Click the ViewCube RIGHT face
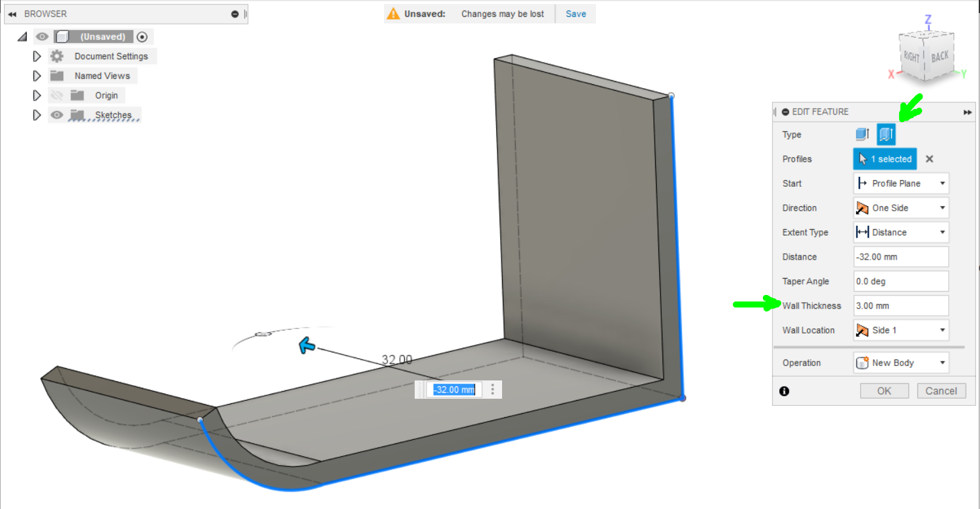This screenshot has height=509, width=980. tap(911, 58)
